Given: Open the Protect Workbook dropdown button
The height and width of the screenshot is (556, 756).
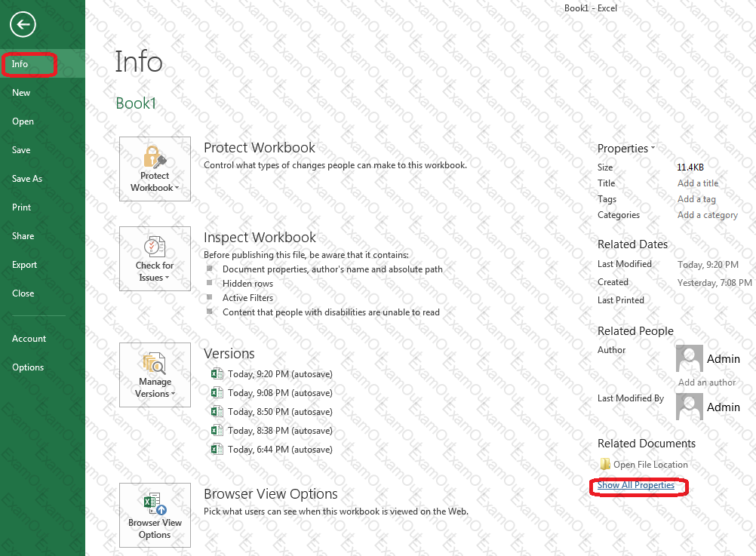Looking at the screenshot, I should pyautogui.click(x=155, y=169).
